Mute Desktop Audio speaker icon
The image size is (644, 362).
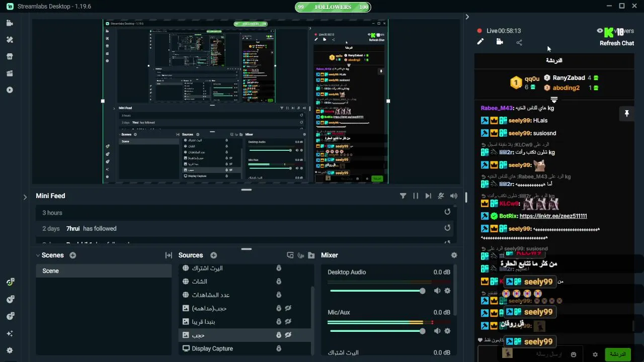(x=437, y=291)
